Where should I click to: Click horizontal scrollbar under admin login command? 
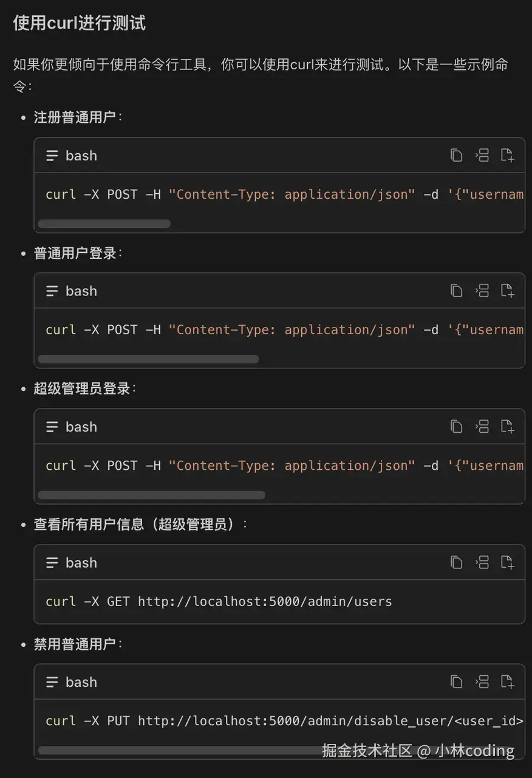pos(151,495)
